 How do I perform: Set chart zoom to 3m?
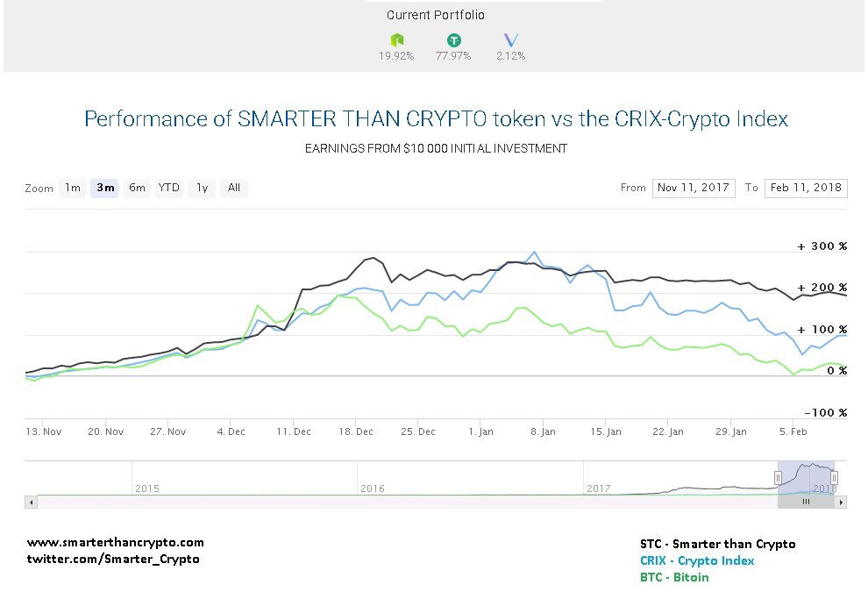point(104,189)
